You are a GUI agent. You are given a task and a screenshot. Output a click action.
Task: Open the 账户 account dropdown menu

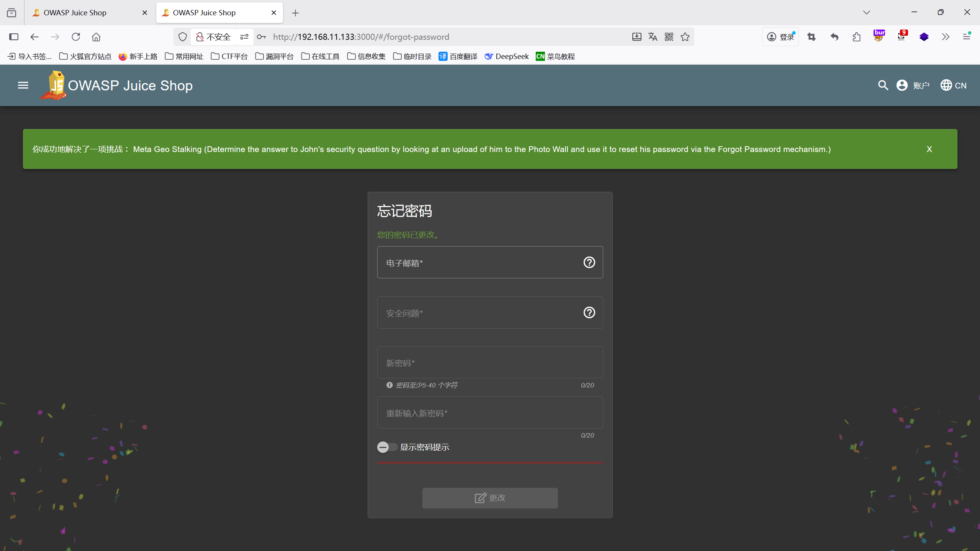(913, 85)
